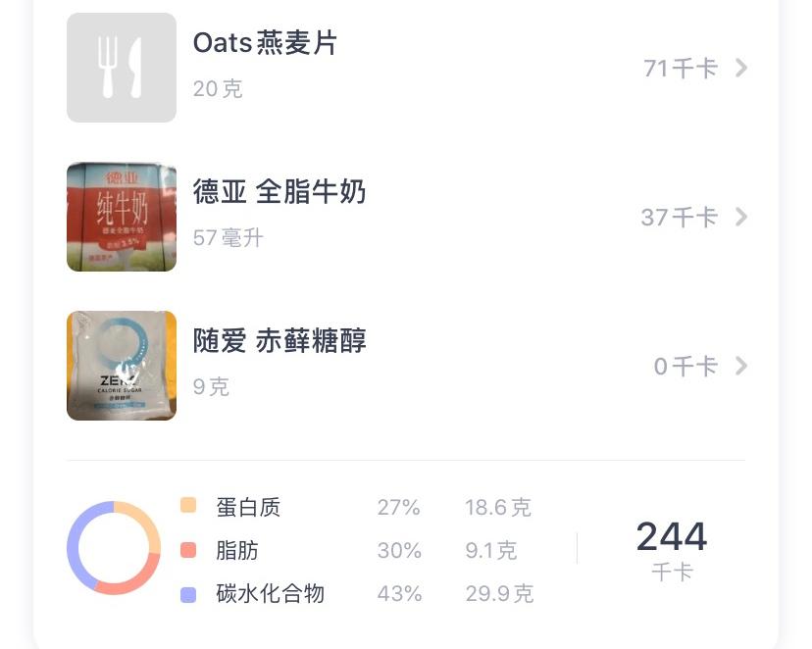This screenshot has height=649, width=812.
Task: Click the red 脂肪 legend swatch
Action: (188, 550)
